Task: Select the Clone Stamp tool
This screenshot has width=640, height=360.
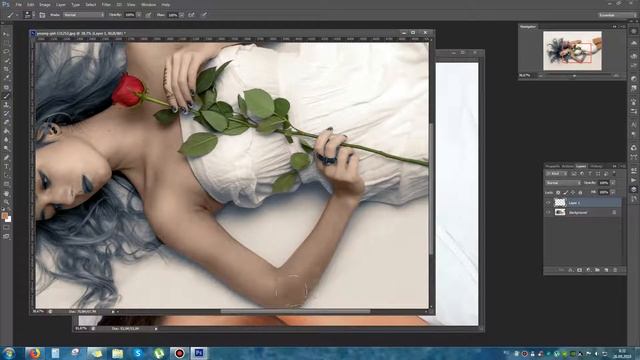Action: coord(6,105)
